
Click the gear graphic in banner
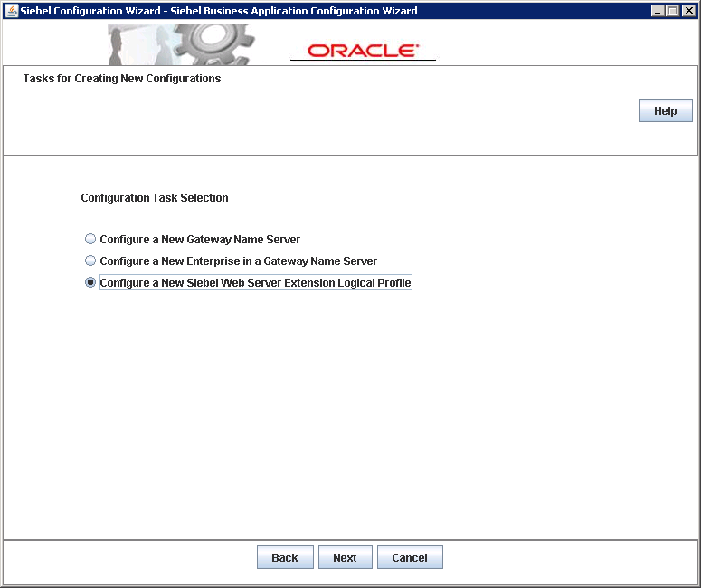(x=213, y=44)
